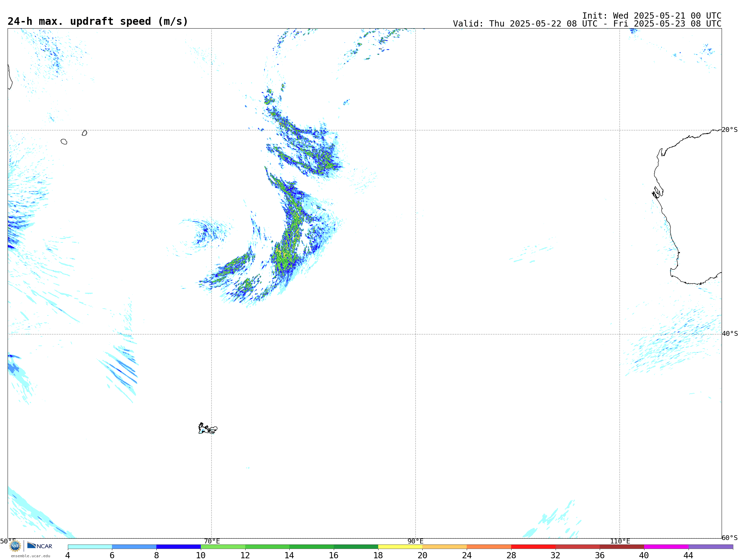This screenshot has height=560, width=744.
Task: Select the purple colorbar segment above 44
Action: click(711, 547)
